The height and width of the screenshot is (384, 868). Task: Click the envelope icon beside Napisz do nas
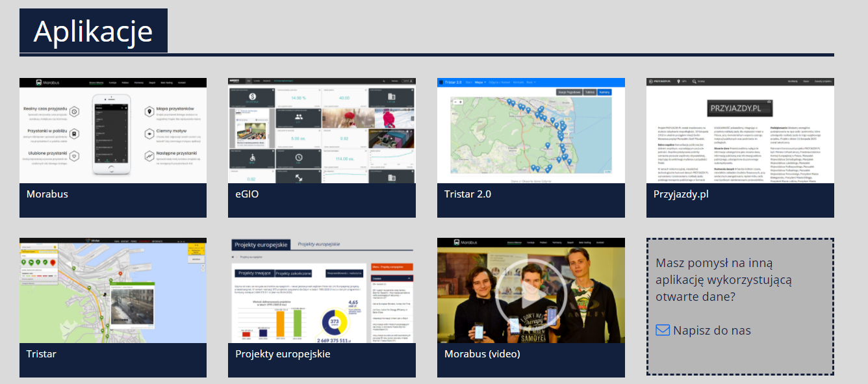click(663, 330)
